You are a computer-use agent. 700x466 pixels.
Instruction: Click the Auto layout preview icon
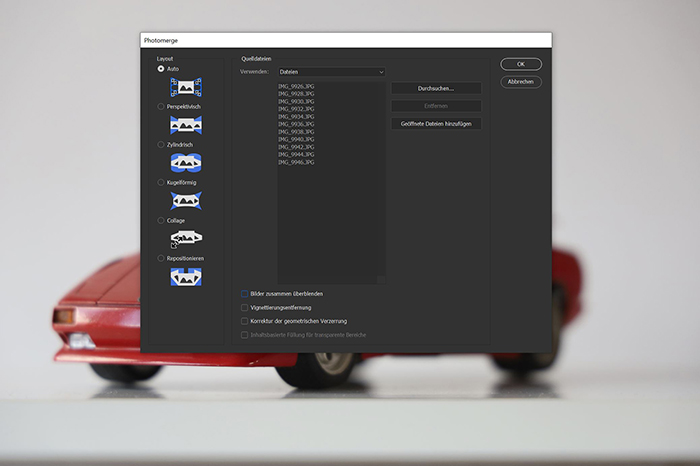pyautogui.click(x=186, y=87)
